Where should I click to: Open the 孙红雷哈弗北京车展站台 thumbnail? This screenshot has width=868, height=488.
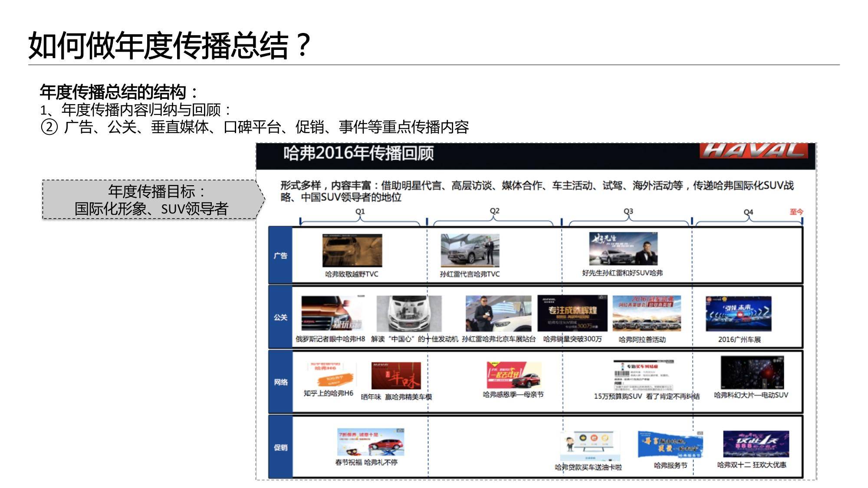pyautogui.click(x=498, y=314)
